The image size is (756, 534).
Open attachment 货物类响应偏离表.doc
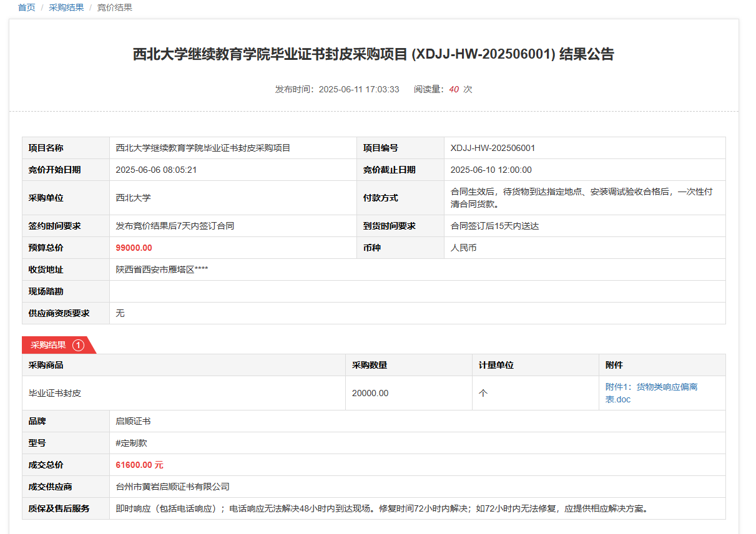651,393
